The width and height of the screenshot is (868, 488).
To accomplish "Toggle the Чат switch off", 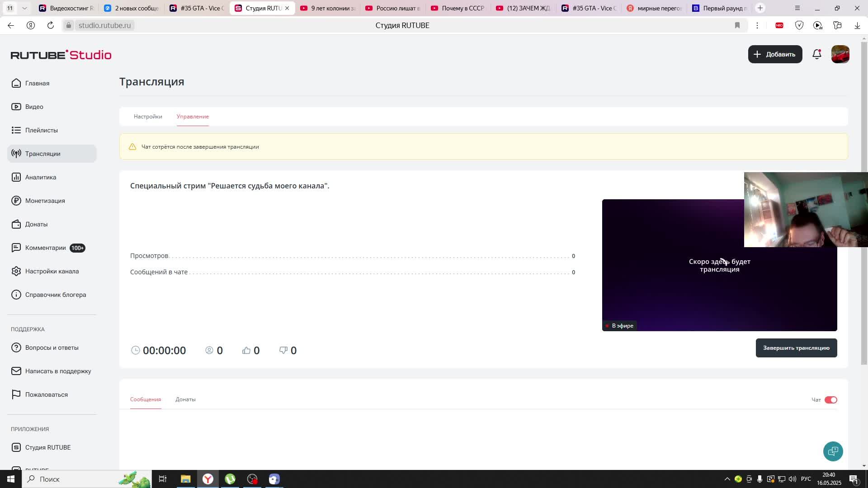I will 830,400.
